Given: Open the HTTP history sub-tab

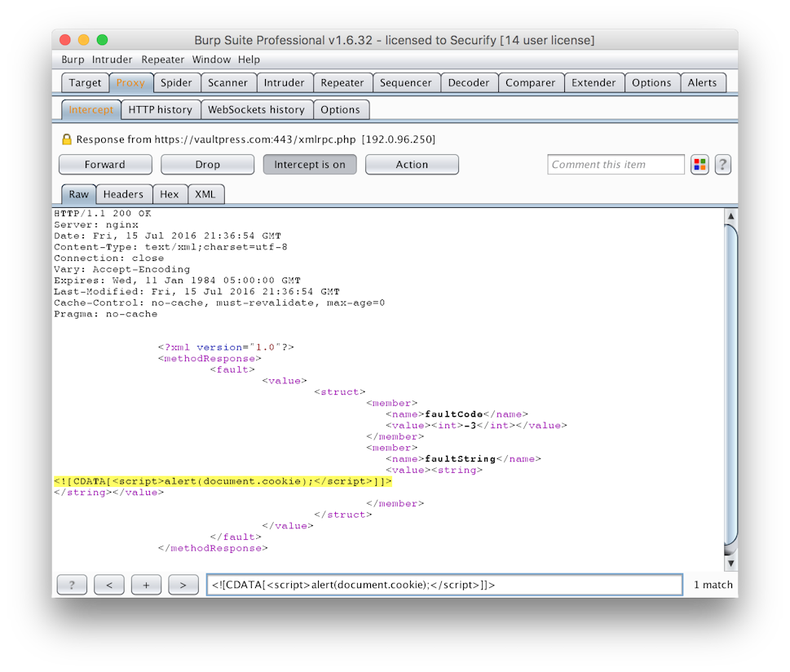Looking at the screenshot, I should (161, 110).
